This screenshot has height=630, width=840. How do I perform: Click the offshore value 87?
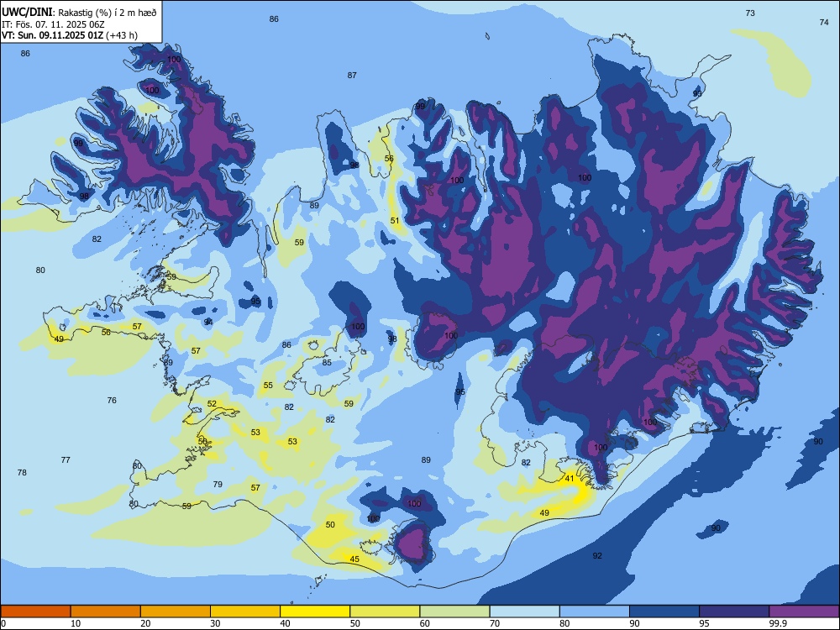352,75
